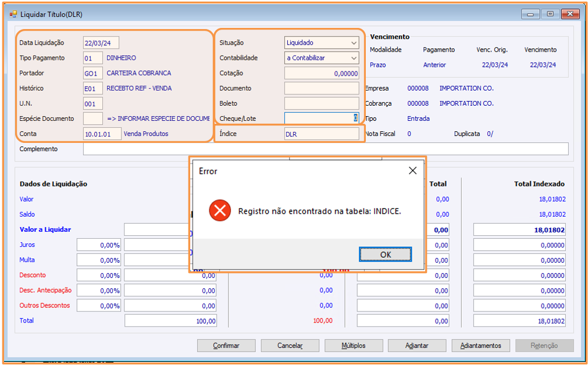The height and width of the screenshot is (366, 588).
Task: Minimize the Liquidar Título window
Action: [x=530, y=15]
